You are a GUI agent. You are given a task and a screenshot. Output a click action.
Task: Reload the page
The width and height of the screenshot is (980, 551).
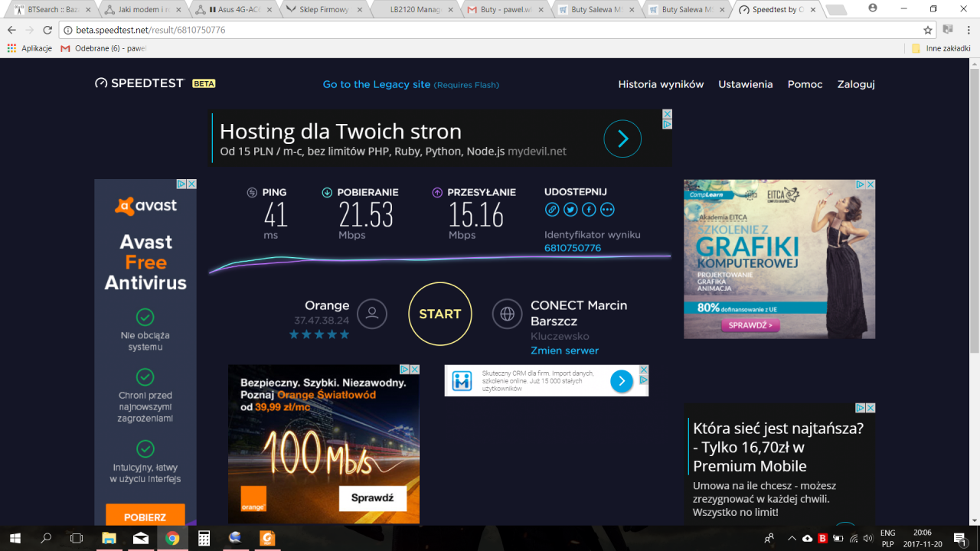[47, 30]
